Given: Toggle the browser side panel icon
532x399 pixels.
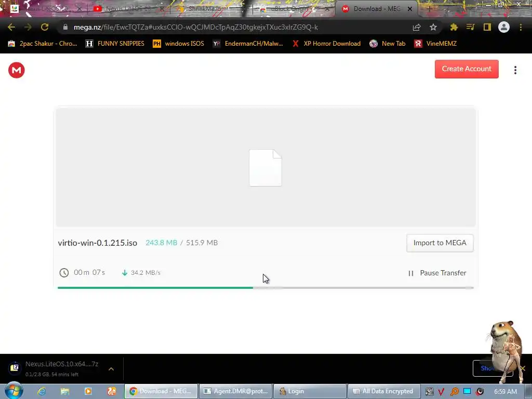Looking at the screenshot, I should (487, 27).
